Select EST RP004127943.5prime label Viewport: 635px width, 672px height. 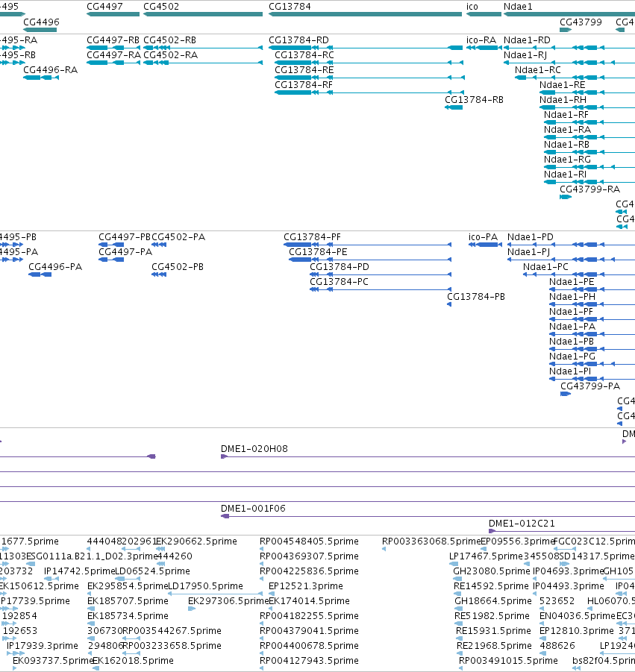pyautogui.click(x=309, y=660)
